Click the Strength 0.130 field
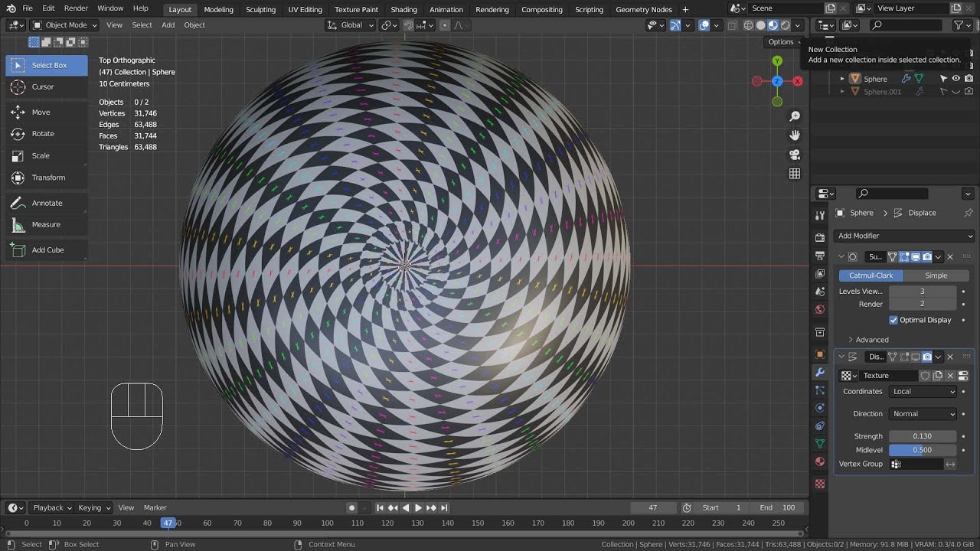 (923, 436)
